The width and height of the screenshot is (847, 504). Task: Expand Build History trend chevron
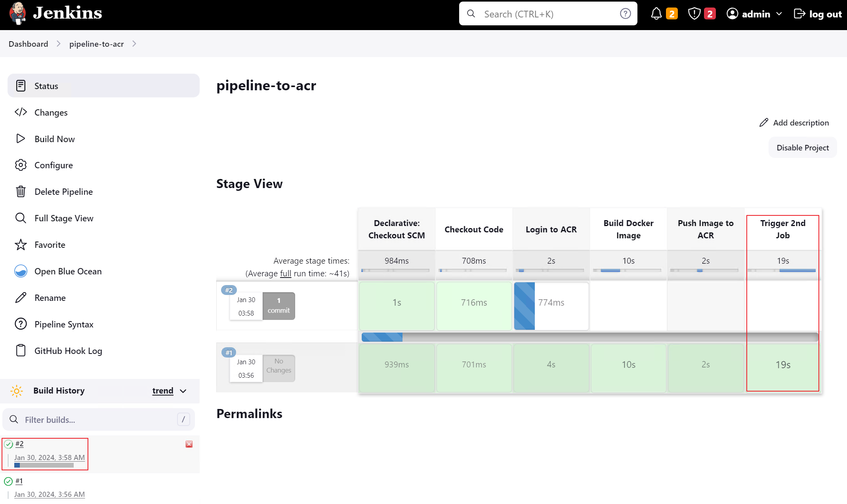pos(183,391)
